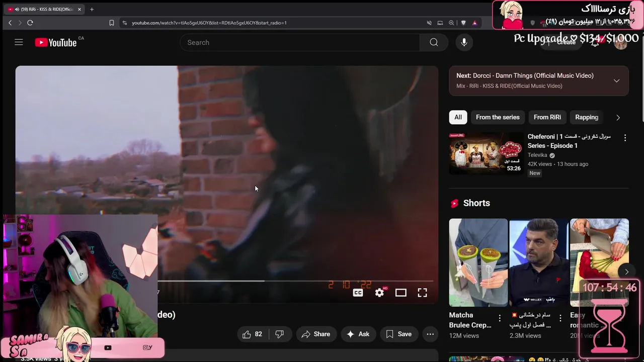This screenshot has width=644, height=362.
Task: View site information icon in address bar
Action: click(x=125, y=23)
